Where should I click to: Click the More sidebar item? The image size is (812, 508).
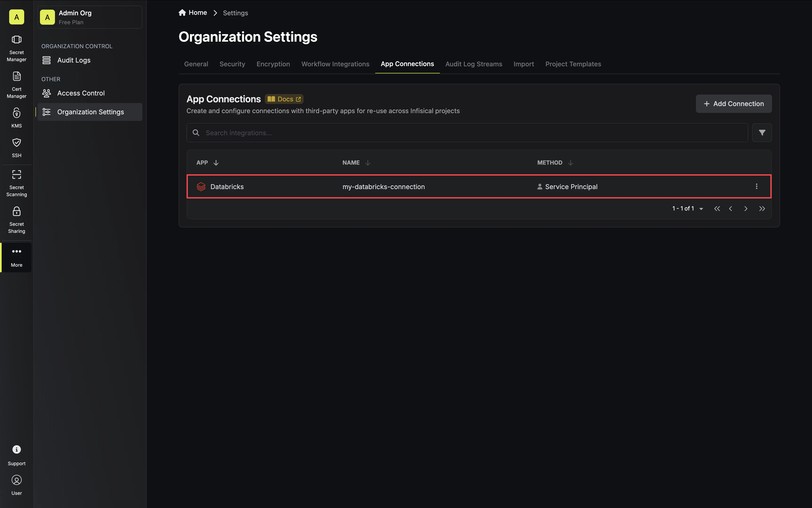[16, 257]
